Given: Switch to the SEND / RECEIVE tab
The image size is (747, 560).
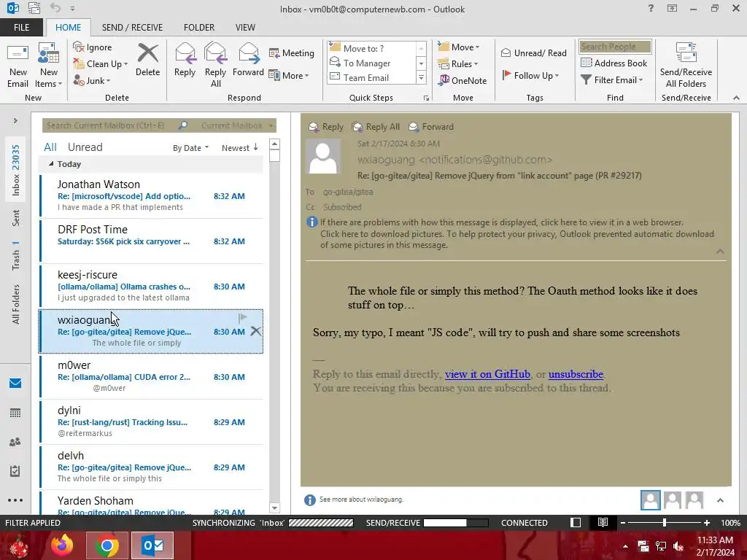Looking at the screenshot, I should [x=133, y=27].
